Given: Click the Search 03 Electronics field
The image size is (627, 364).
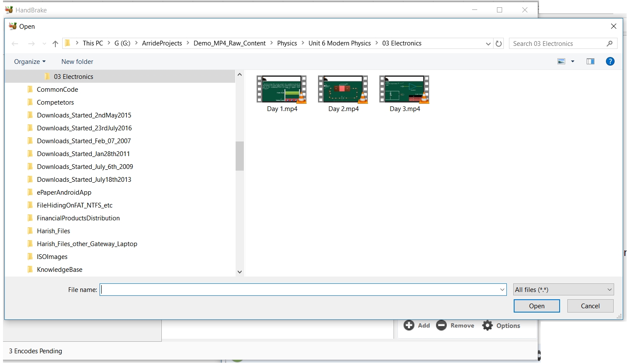Looking at the screenshot, I should pos(558,44).
